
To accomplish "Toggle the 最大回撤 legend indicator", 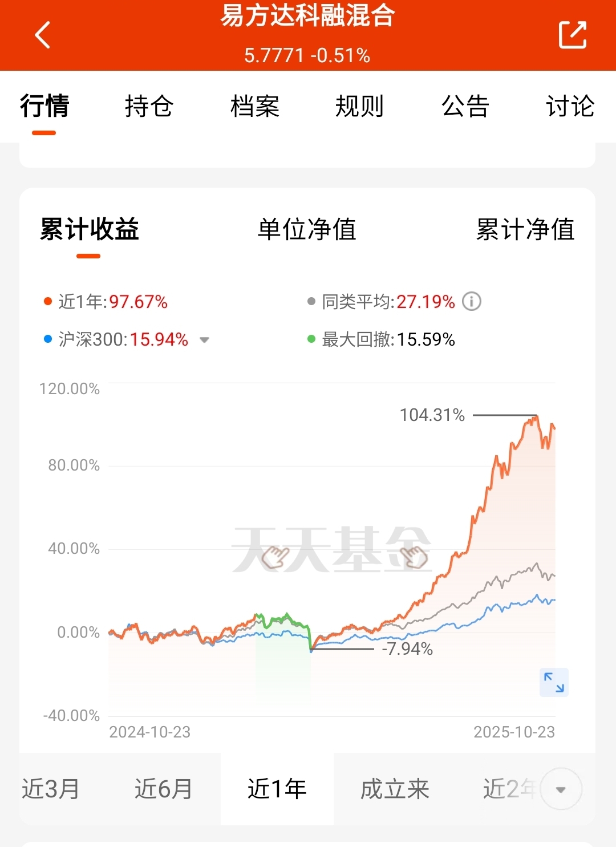I will click(381, 340).
